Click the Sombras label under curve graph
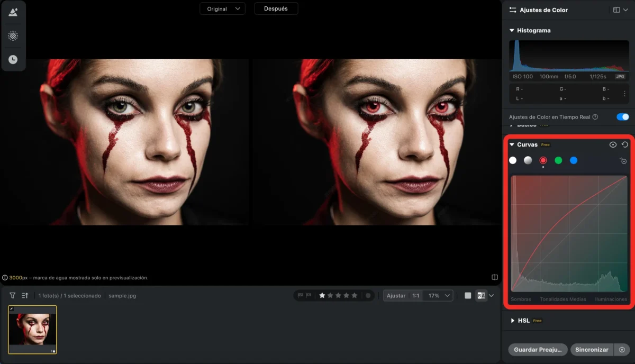 coord(521,299)
